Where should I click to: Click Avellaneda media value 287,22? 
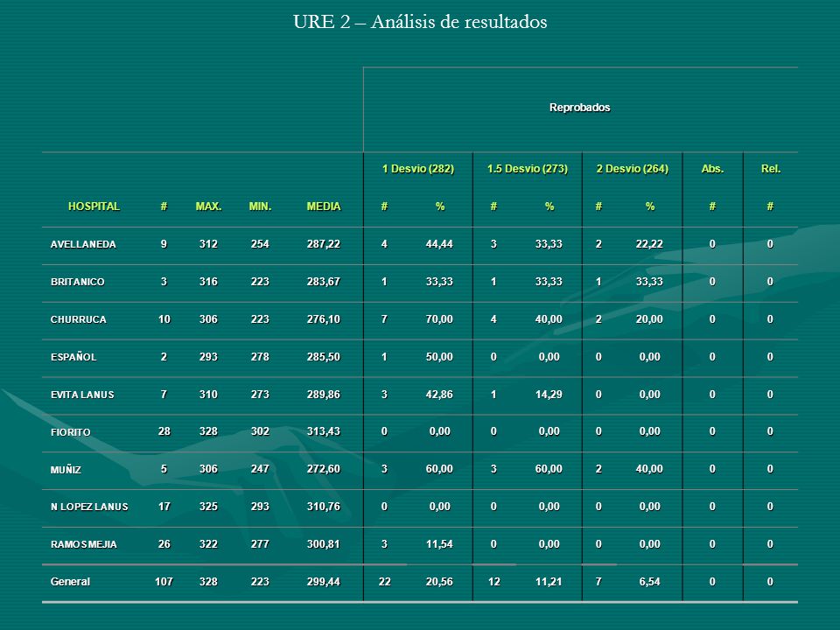tap(324, 244)
